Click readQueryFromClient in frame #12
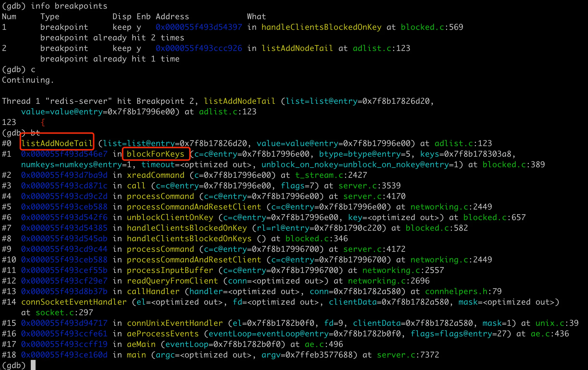The height and width of the screenshot is (370, 588). pos(172,281)
